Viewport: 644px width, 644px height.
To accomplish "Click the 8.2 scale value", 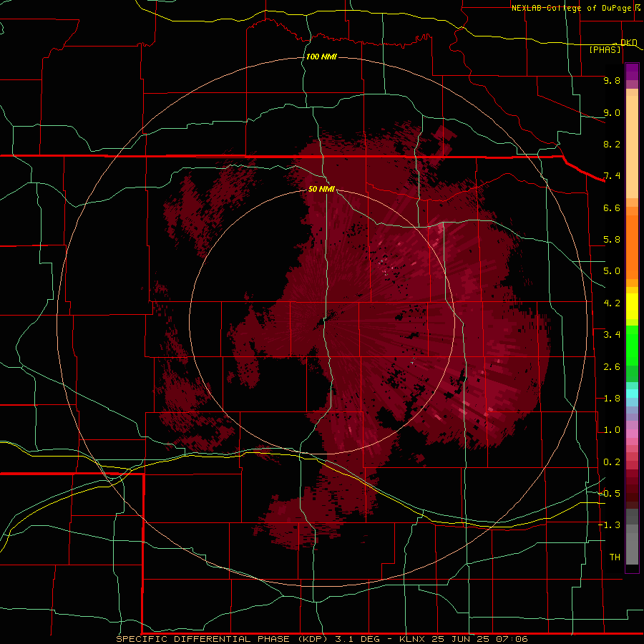I will tap(612, 144).
